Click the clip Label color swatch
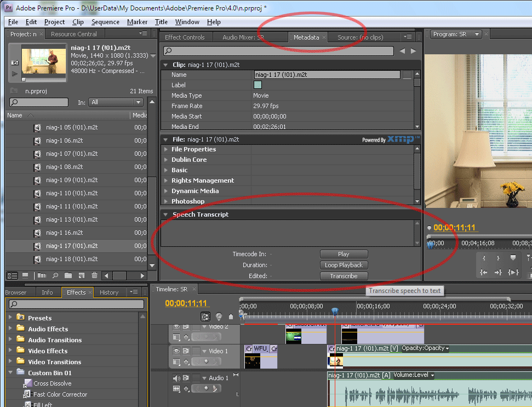 258,85
